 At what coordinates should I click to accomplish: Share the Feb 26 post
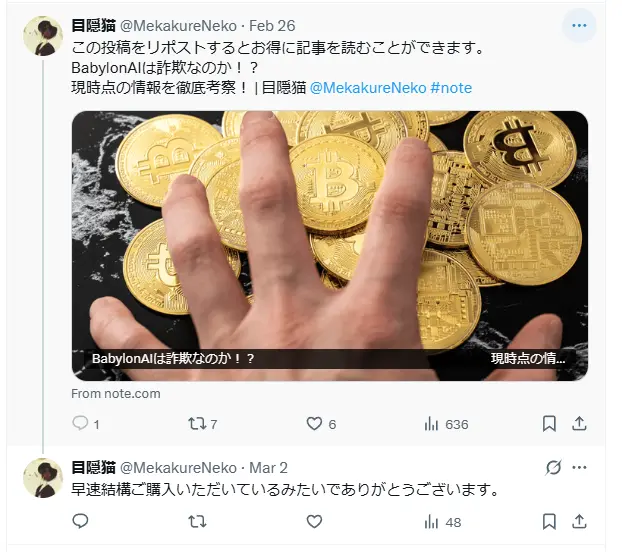coord(579,424)
